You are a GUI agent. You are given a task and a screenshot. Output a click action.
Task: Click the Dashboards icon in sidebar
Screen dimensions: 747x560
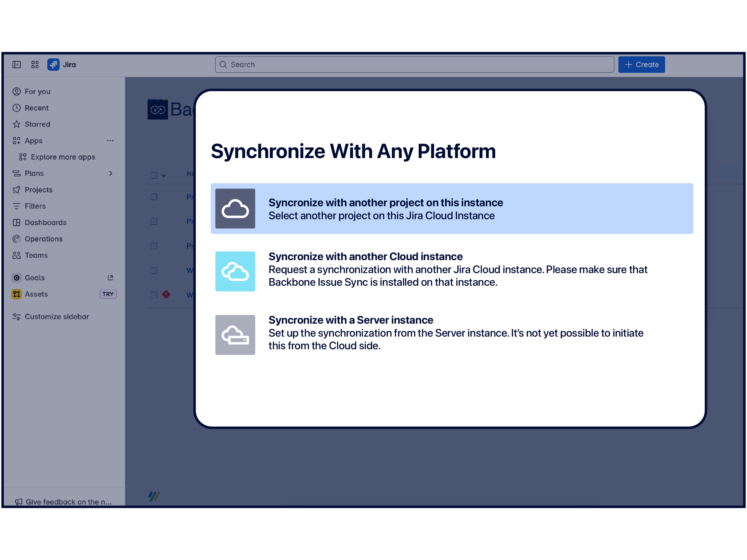coord(17,222)
